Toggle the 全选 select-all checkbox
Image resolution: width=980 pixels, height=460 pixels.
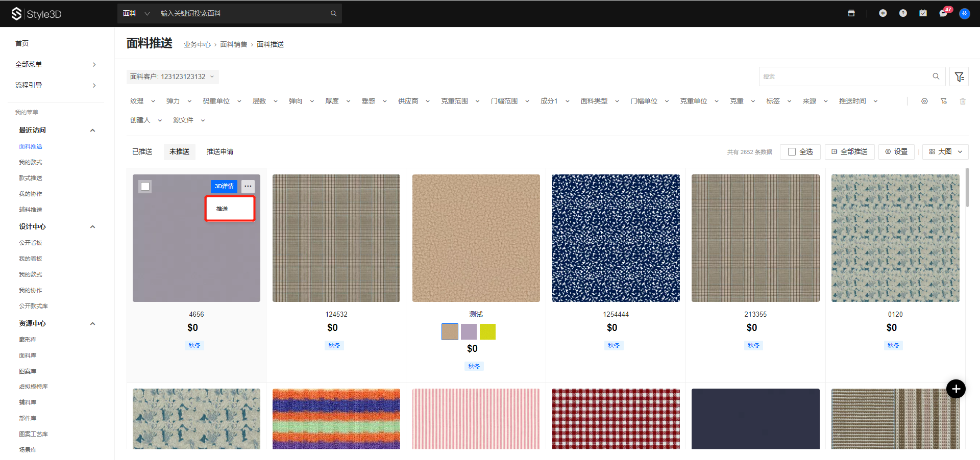792,152
